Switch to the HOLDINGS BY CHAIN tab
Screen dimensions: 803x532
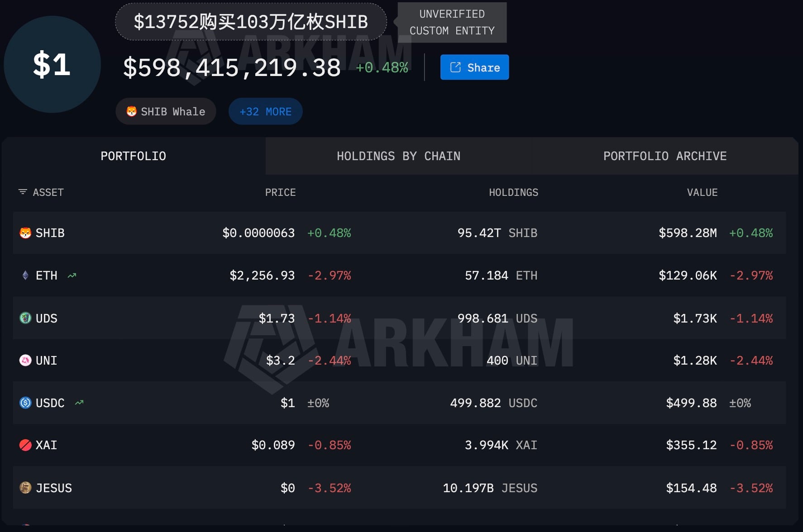(398, 156)
